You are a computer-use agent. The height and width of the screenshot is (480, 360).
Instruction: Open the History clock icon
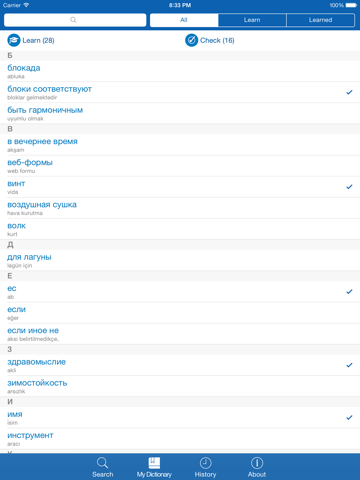tap(205, 463)
